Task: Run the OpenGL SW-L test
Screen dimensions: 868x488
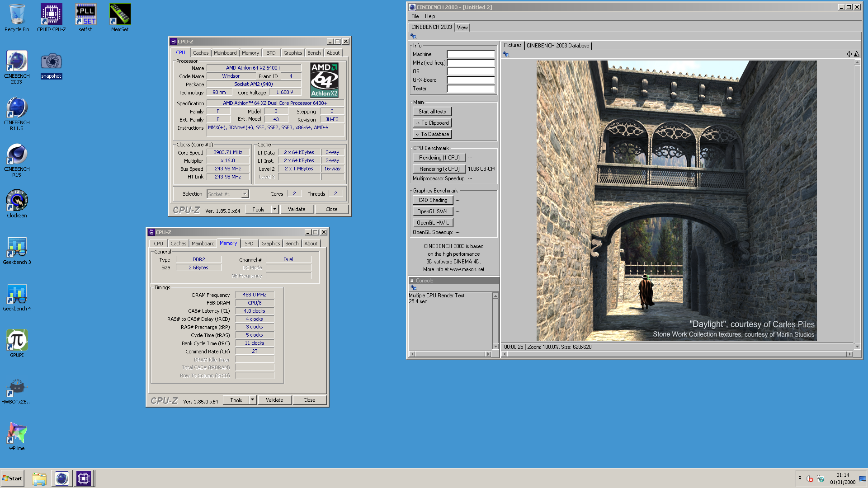Action: tap(433, 211)
